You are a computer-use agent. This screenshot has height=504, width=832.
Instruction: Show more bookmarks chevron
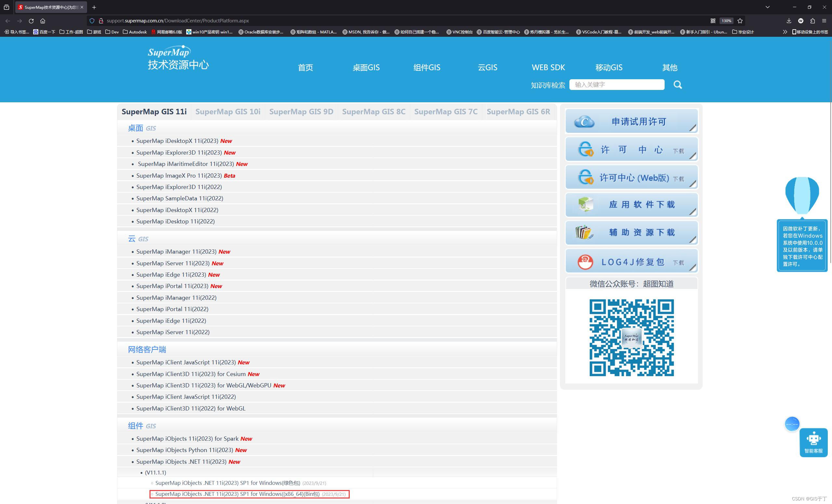785,32
